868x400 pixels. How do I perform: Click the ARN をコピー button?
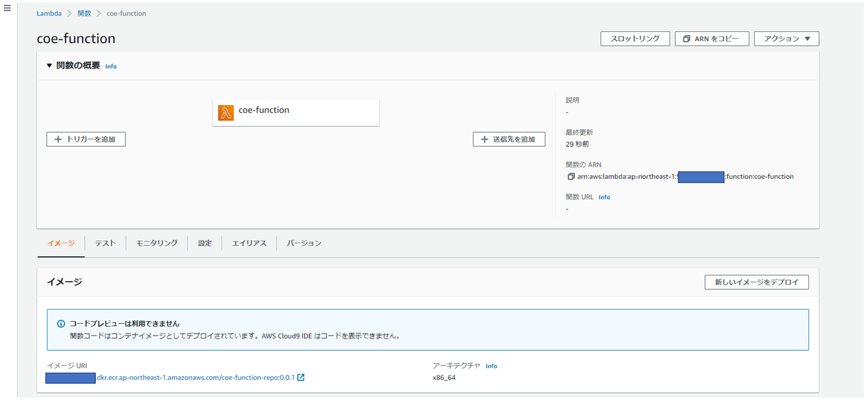(x=711, y=39)
